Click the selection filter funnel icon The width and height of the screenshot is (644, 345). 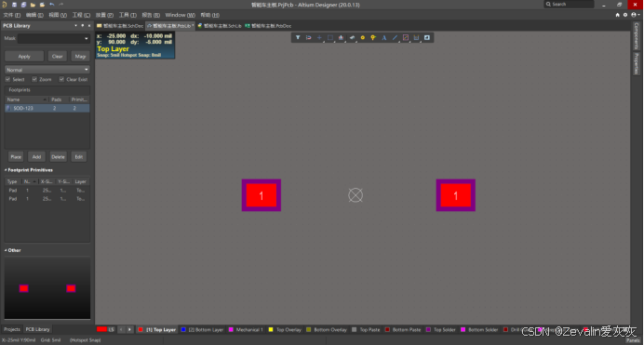298,37
